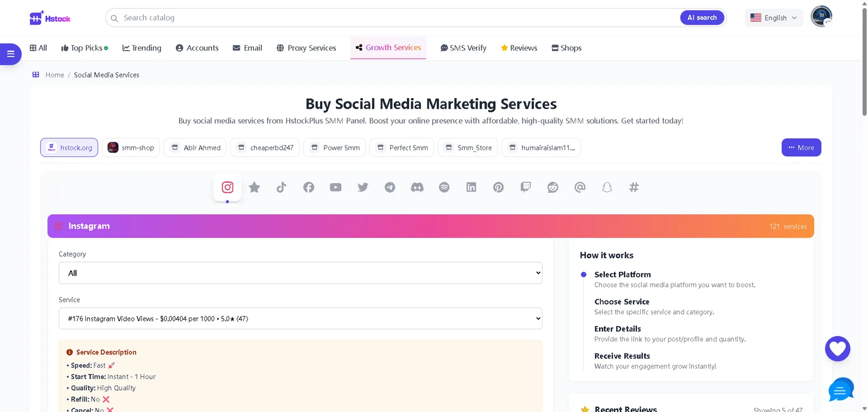Pick the Telegram platform icon
Image resolution: width=868 pixels, height=412 pixels.
coord(390,187)
